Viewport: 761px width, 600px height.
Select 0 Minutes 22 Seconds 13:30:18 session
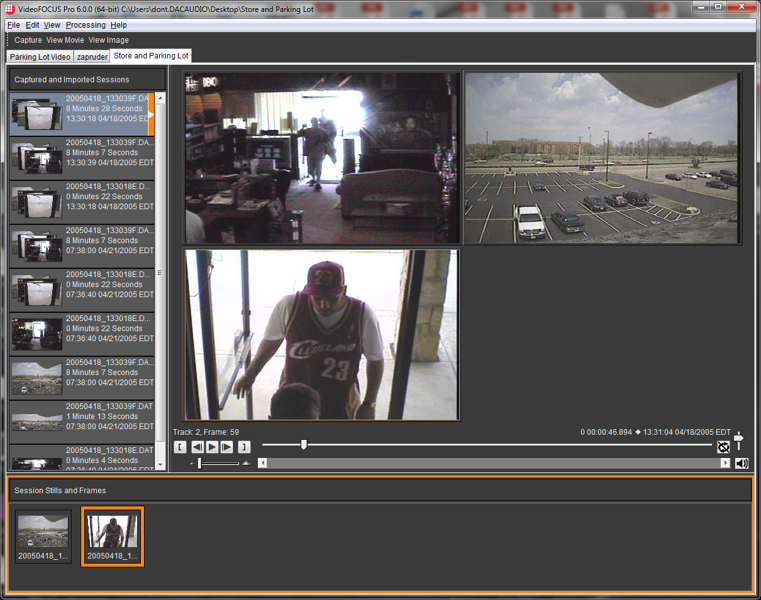tap(82, 202)
